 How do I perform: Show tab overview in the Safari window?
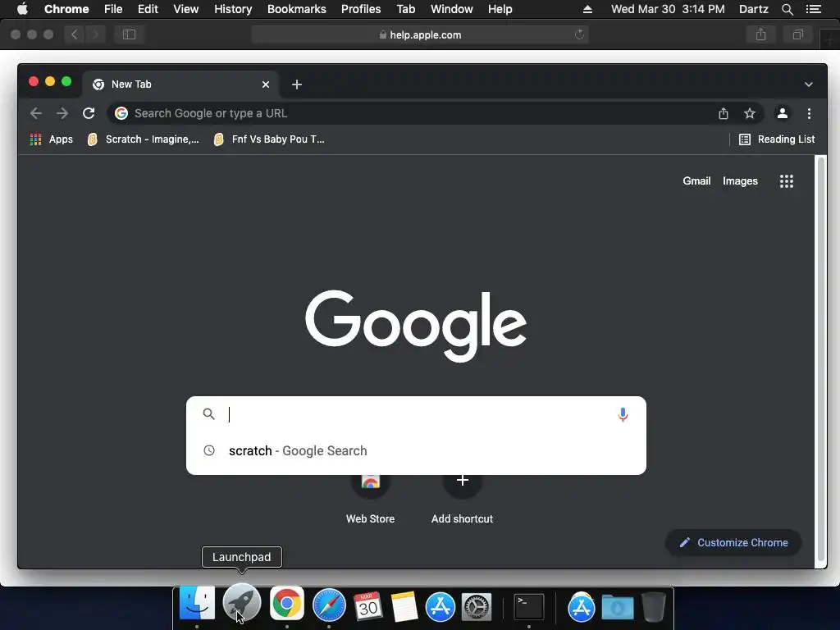(797, 34)
